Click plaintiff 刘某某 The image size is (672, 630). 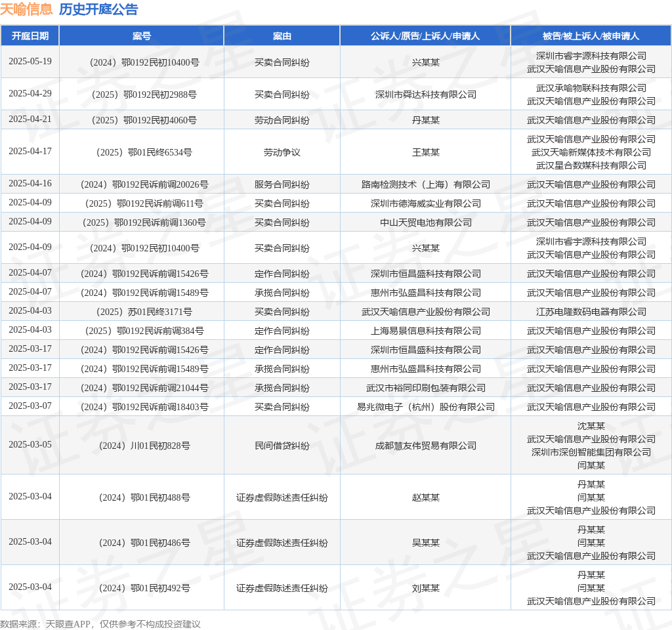click(425, 588)
